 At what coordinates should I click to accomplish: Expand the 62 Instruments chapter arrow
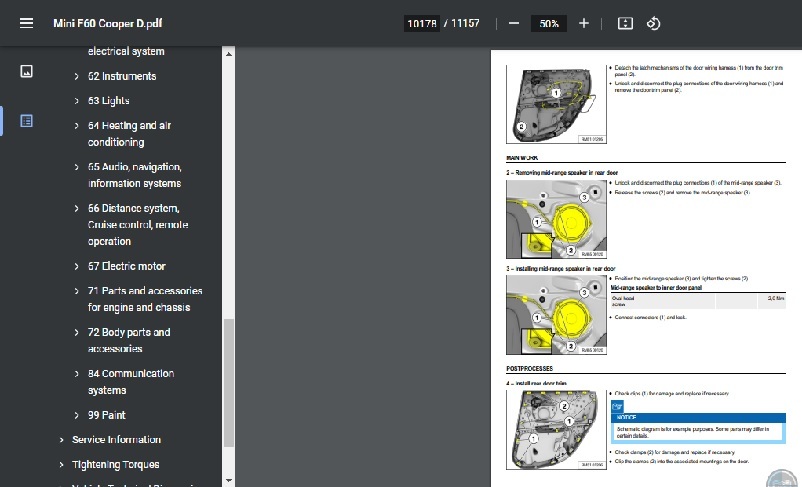pos(76,76)
